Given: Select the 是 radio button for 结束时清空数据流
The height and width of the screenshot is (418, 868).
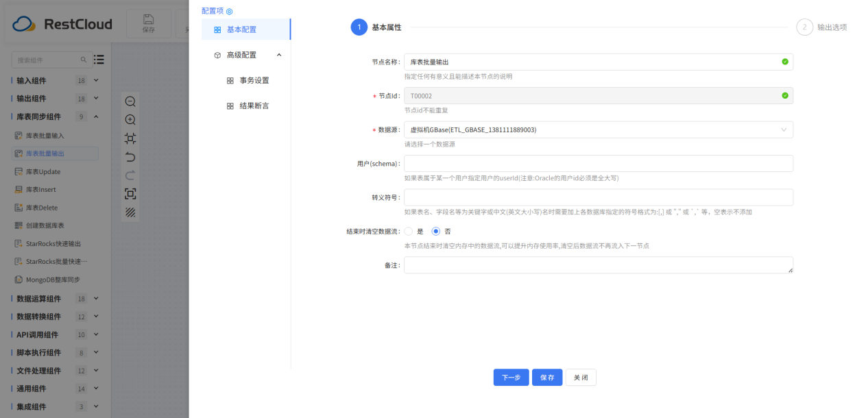Looking at the screenshot, I should pyautogui.click(x=407, y=231).
